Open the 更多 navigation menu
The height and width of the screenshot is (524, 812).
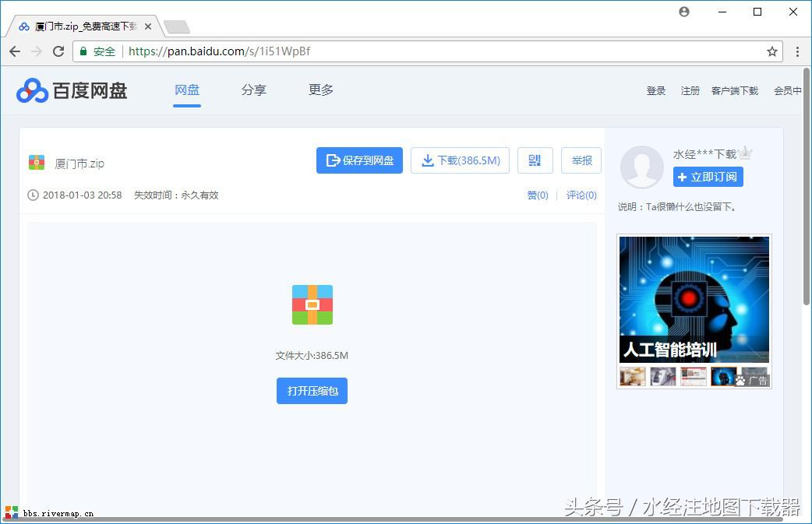320,90
